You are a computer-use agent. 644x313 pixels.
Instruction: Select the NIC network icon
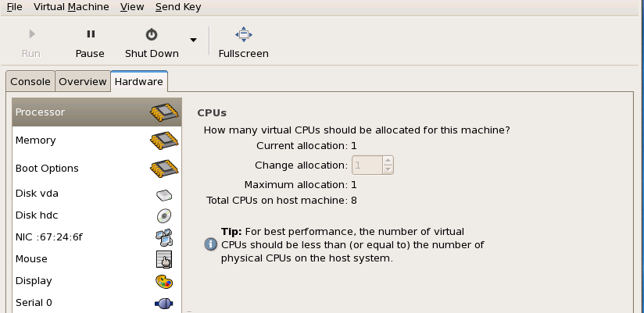pyautogui.click(x=163, y=237)
